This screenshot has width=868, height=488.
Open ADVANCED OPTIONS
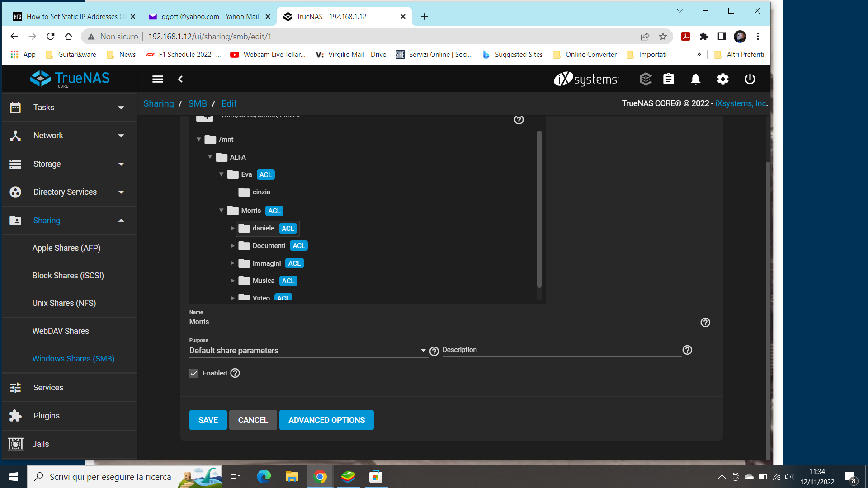pos(326,420)
